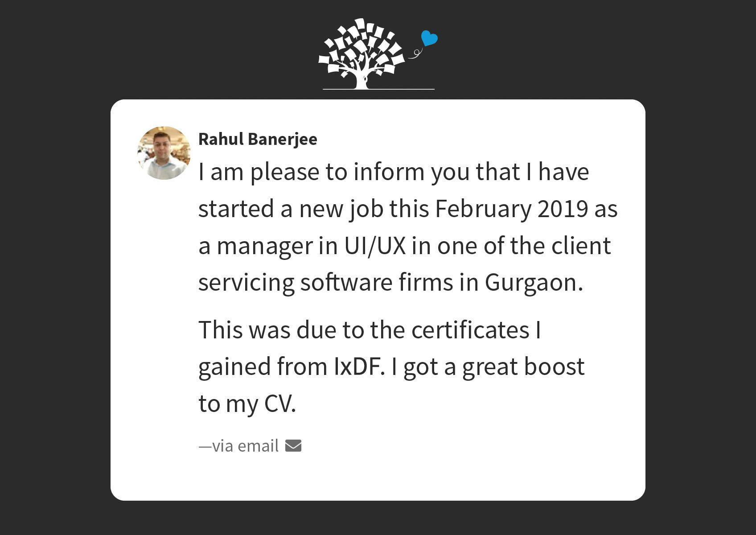Click the envelope icon beside via email
Screen dimensions: 756x535
293,445
